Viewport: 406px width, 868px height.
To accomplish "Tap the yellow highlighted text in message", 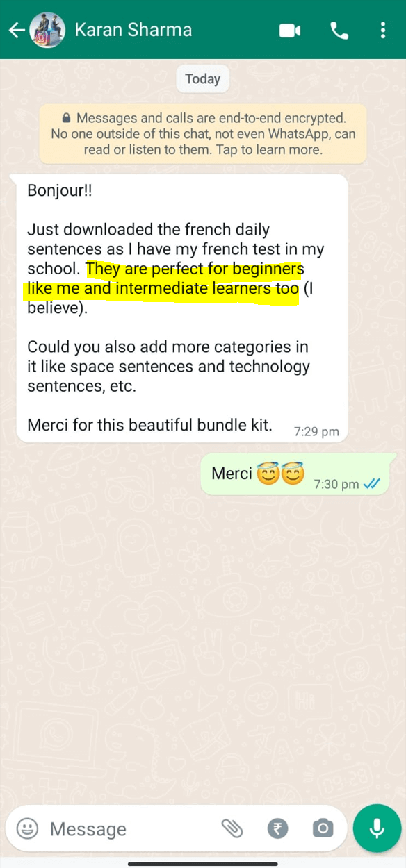I will [162, 278].
